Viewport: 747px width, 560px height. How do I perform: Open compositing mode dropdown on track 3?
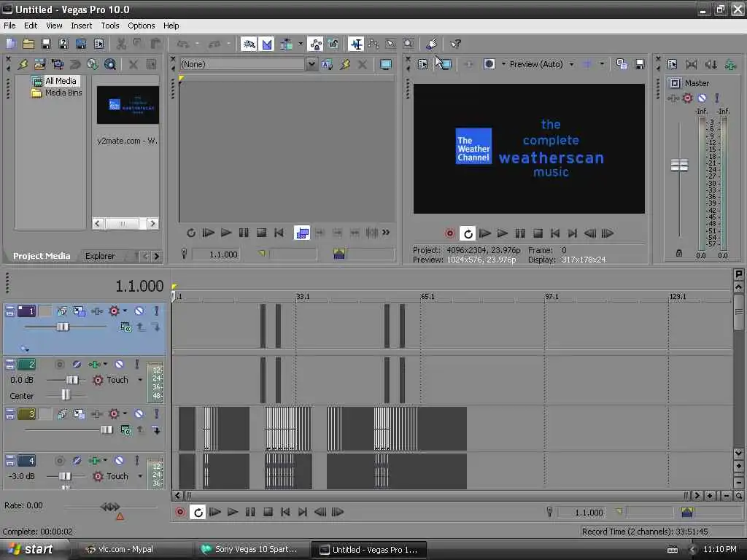125,430
